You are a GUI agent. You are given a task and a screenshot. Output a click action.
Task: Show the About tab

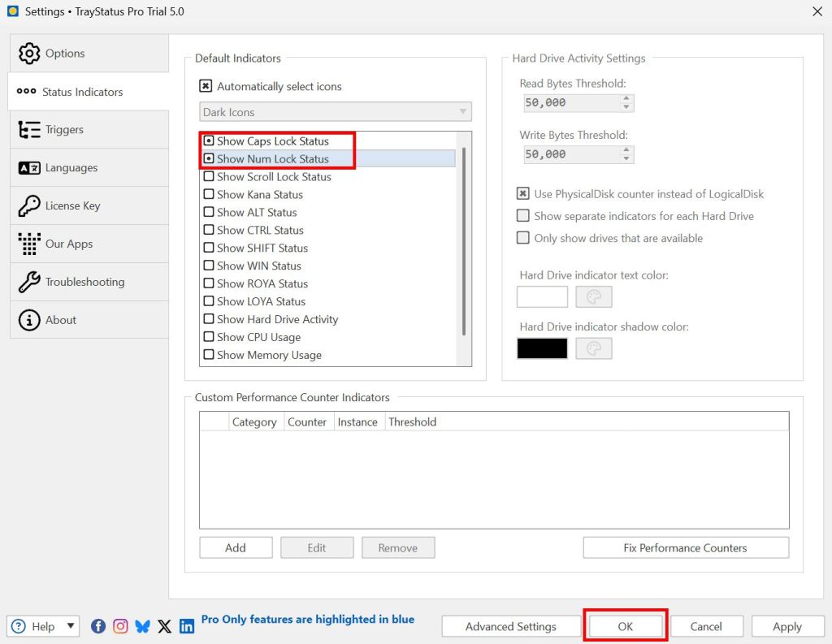coord(89,320)
